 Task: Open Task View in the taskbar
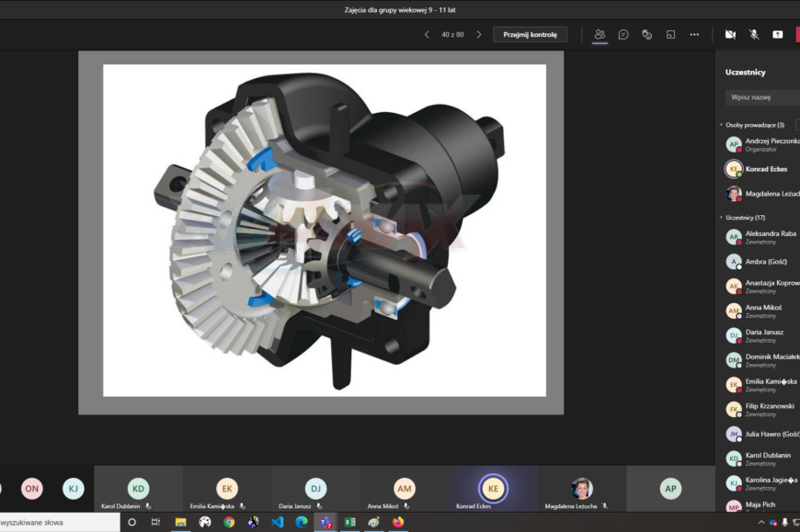coord(155,522)
